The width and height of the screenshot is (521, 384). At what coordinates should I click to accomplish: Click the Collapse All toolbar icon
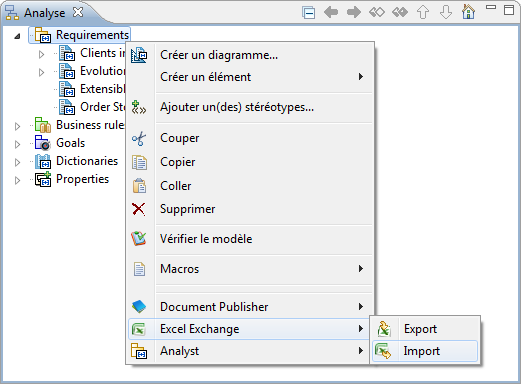(308, 13)
